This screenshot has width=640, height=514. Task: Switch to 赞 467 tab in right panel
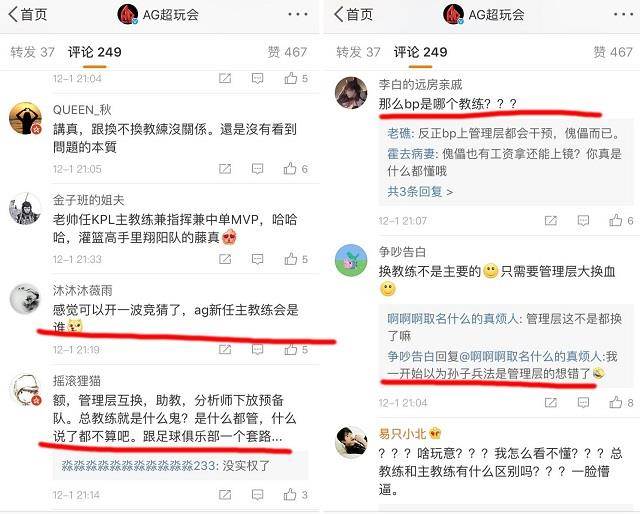click(613, 52)
